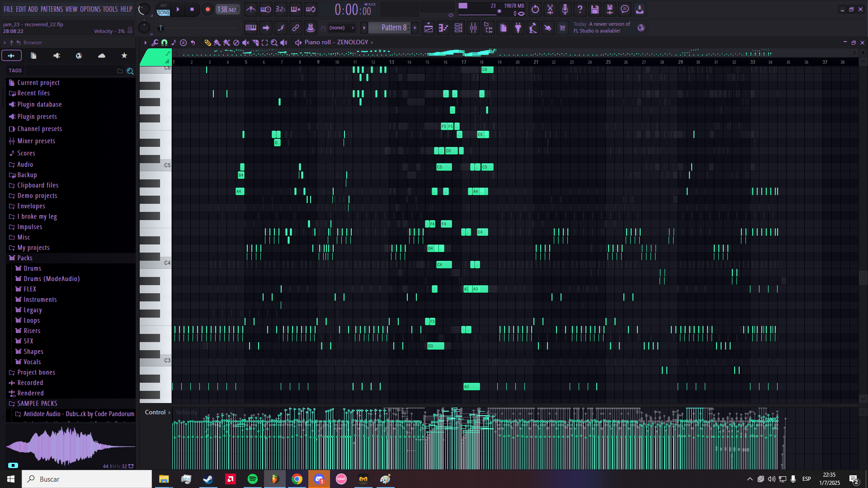Select the Select tool in piano roll
Viewport: 868px width, 488px height.
click(x=264, y=42)
